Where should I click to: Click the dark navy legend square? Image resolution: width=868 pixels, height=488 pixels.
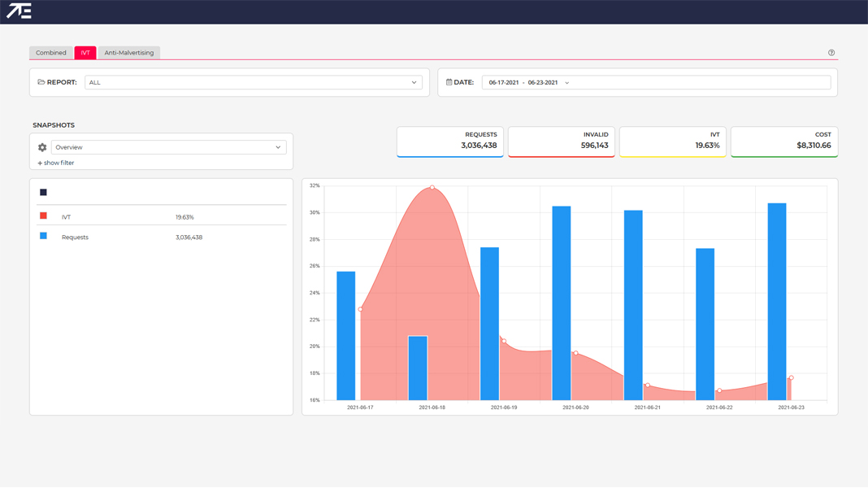(x=43, y=193)
